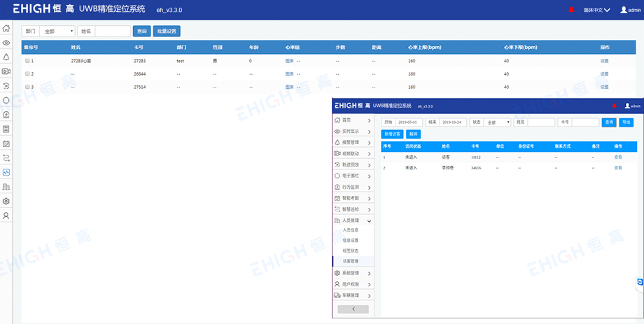This screenshot has height=324, width=644.
Task: Open the gear settings icon in collapsed sidebar
Action: [6, 202]
